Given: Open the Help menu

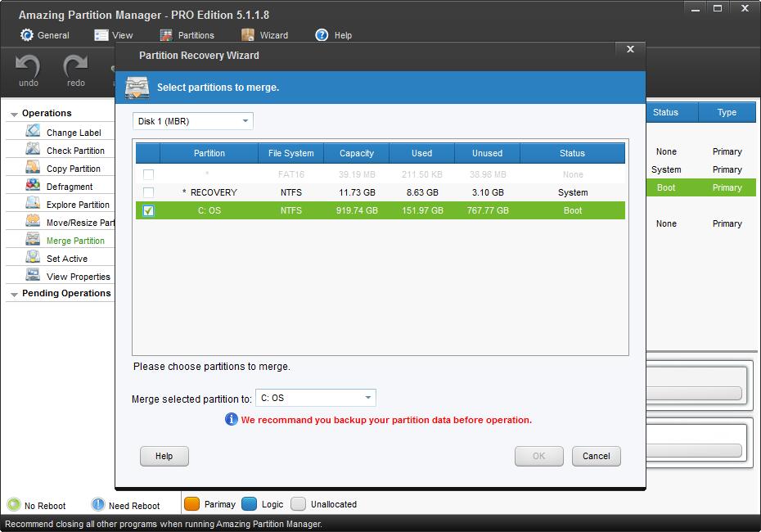Looking at the screenshot, I should (x=334, y=35).
